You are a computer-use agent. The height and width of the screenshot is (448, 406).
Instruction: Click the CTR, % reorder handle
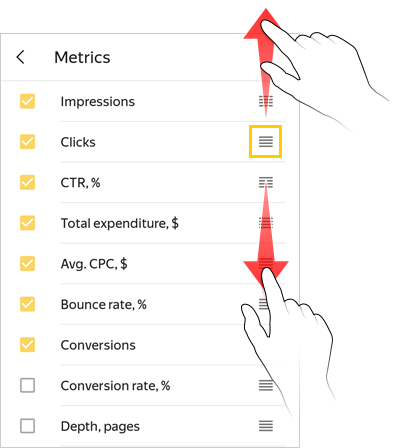coord(266,182)
